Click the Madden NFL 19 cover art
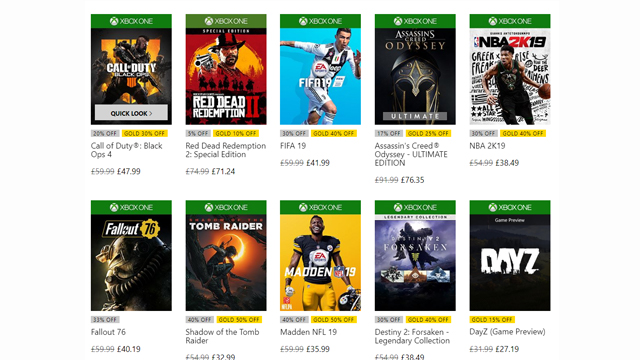This screenshot has height=360, width=640. coord(320,262)
